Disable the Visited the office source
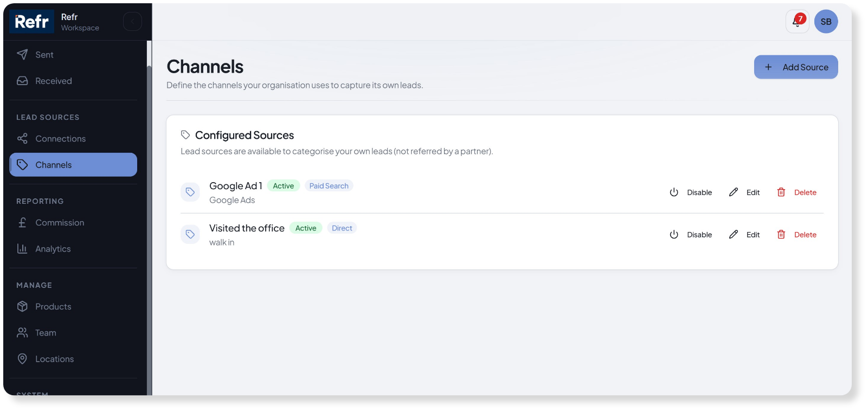Screen dimensions: 868x412 coord(691,235)
